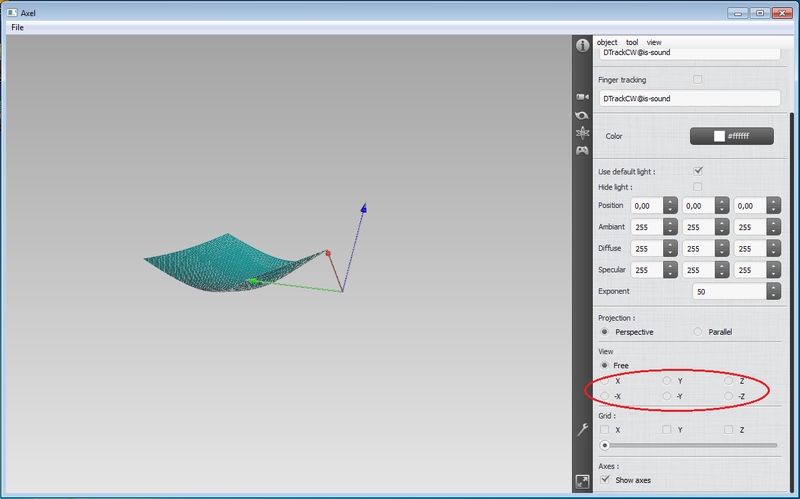Enable the Finger tracking checkbox
The image size is (800, 499).
pyautogui.click(x=698, y=79)
